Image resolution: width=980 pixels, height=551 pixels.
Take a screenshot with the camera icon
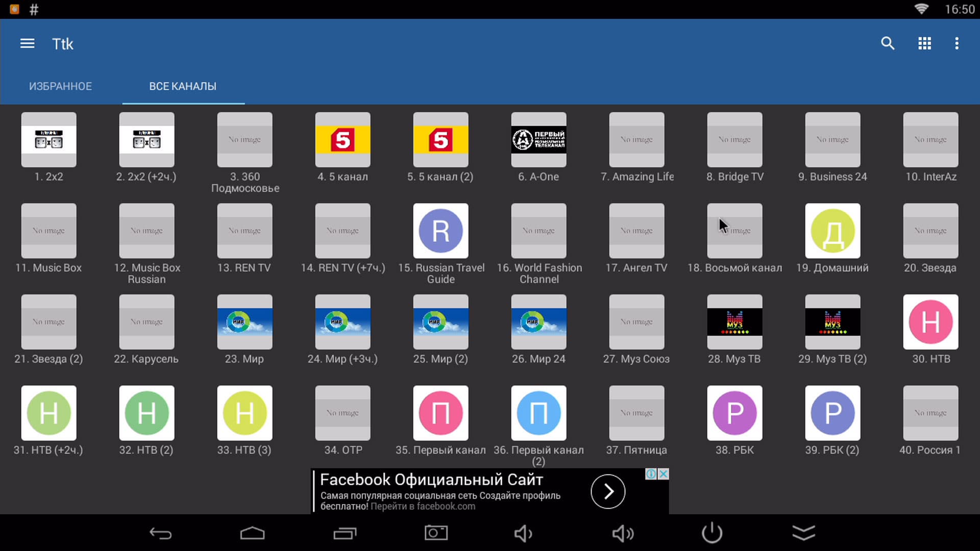point(436,533)
